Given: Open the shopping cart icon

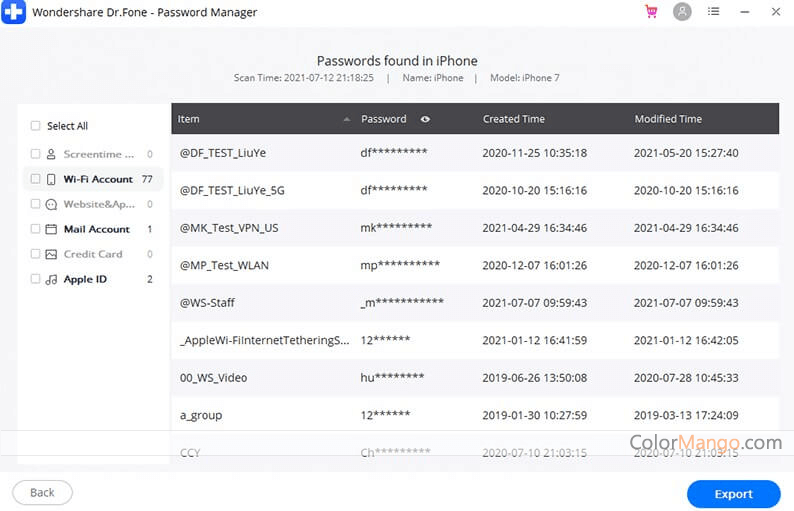Looking at the screenshot, I should pos(652,12).
